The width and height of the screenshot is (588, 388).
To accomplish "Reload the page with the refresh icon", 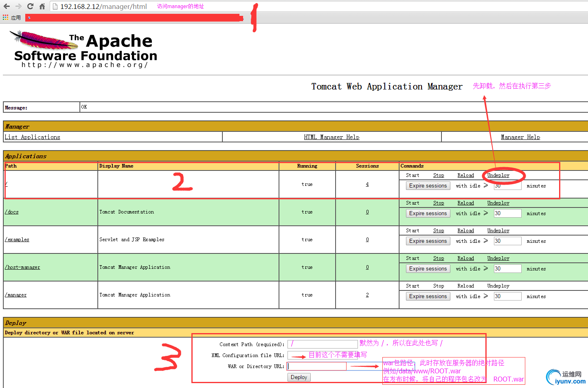I will [x=30, y=6].
